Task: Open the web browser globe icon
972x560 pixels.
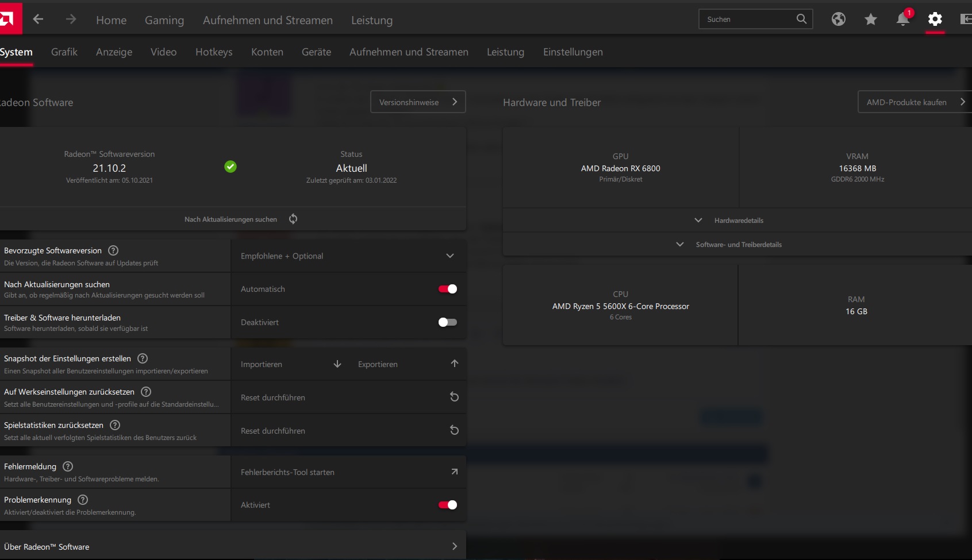Action: (838, 19)
